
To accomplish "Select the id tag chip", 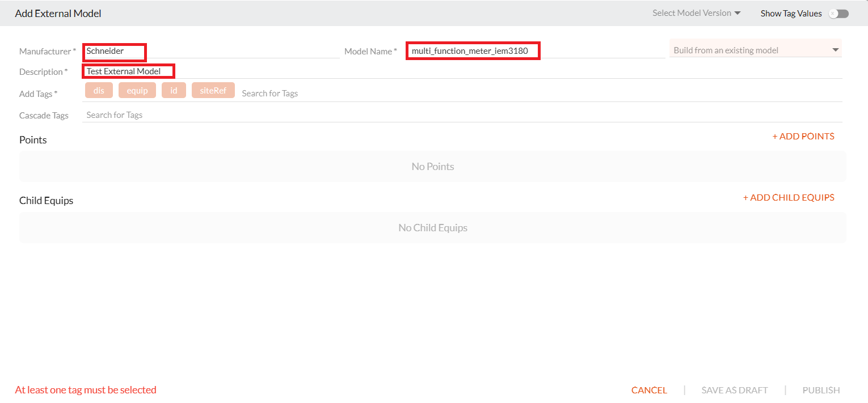I will click(x=174, y=90).
